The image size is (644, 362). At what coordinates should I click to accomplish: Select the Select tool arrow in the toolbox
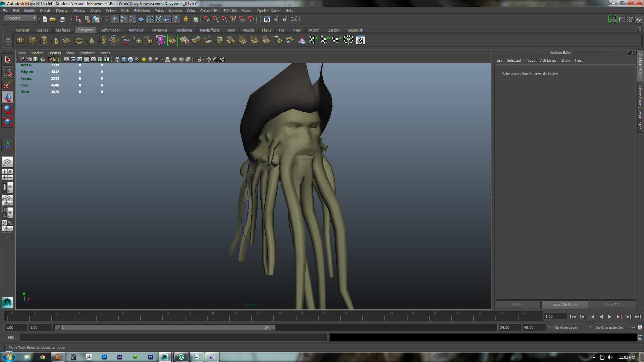(7, 60)
